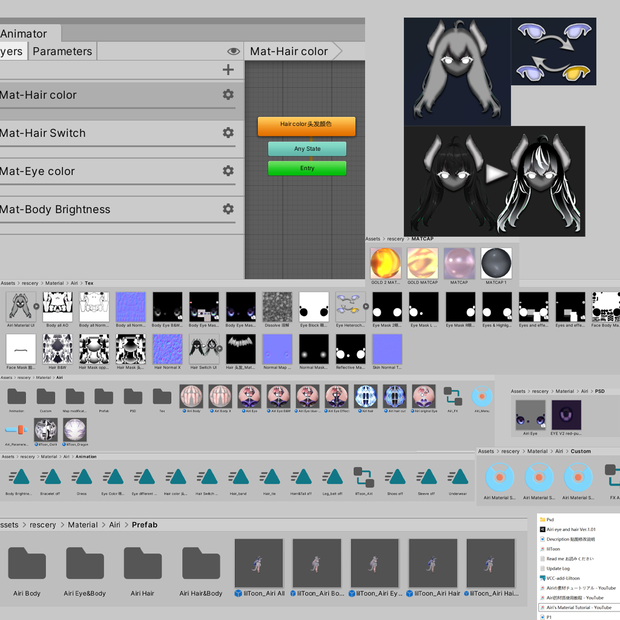Open Mat-Body Brightness layer gear settings
This screenshot has width=620, height=620.
click(228, 209)
